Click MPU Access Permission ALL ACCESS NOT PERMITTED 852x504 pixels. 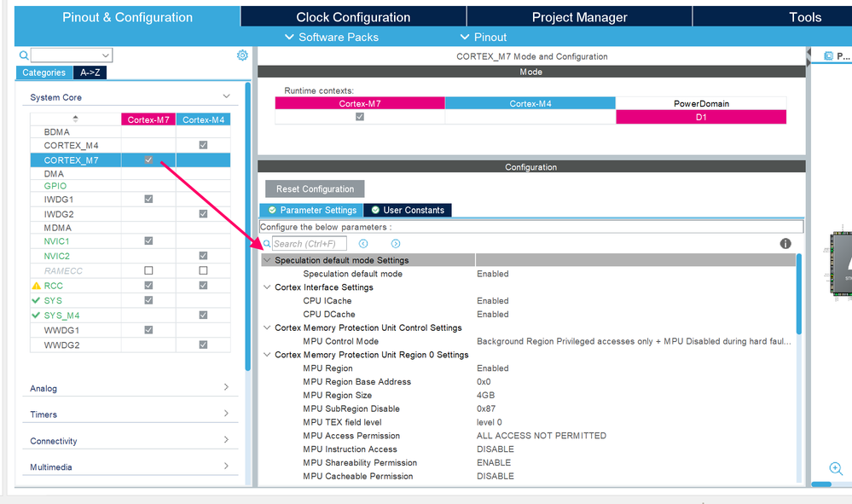[542, 436]
